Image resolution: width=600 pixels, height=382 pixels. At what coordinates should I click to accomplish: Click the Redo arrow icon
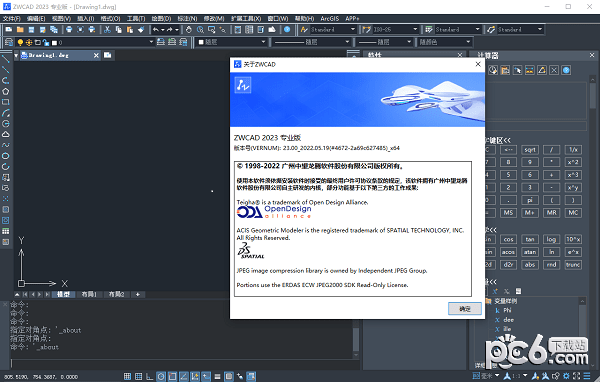click(x=170, y=29)
